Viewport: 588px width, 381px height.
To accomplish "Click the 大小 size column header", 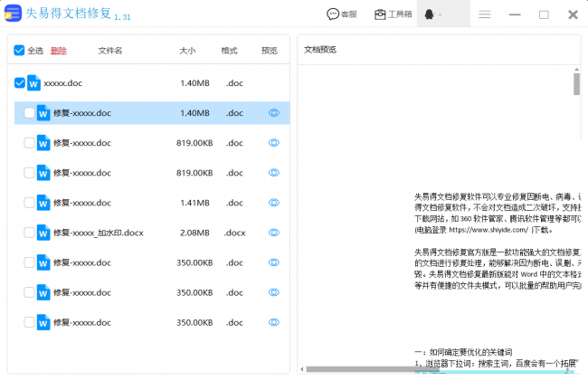I will click(x=187, y=51).
